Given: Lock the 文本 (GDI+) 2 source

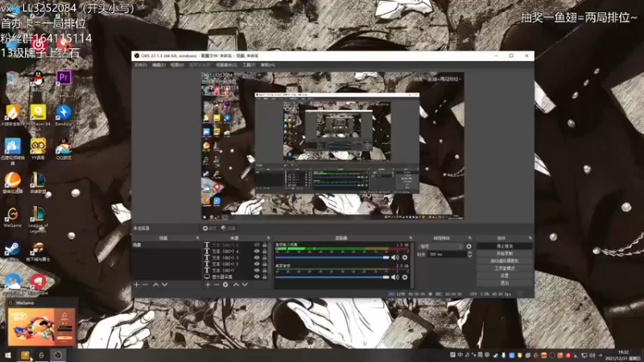Looking at the screenshot, I should point(265,264).
